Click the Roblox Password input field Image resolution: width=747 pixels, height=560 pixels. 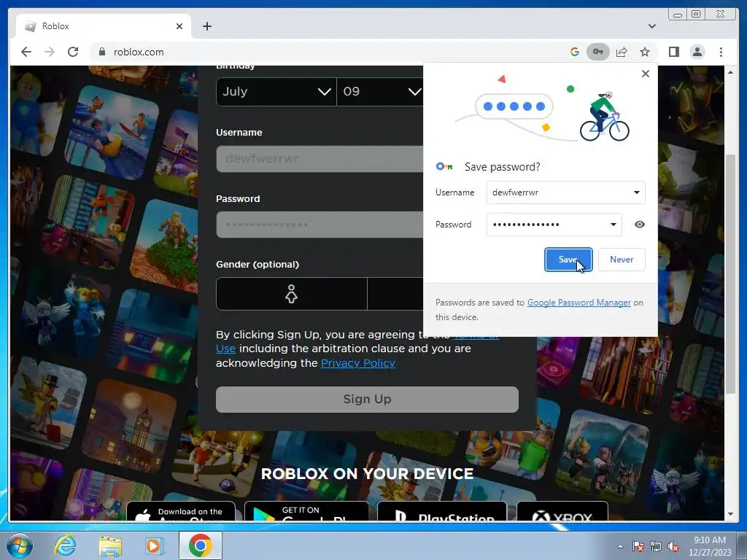pos(320,225)
